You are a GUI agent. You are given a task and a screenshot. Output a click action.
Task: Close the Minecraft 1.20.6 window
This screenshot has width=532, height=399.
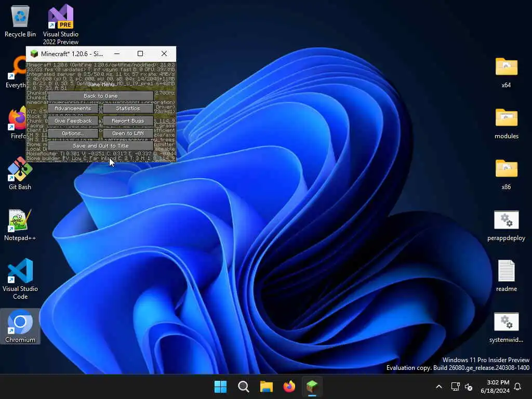[x=164, y=54]
